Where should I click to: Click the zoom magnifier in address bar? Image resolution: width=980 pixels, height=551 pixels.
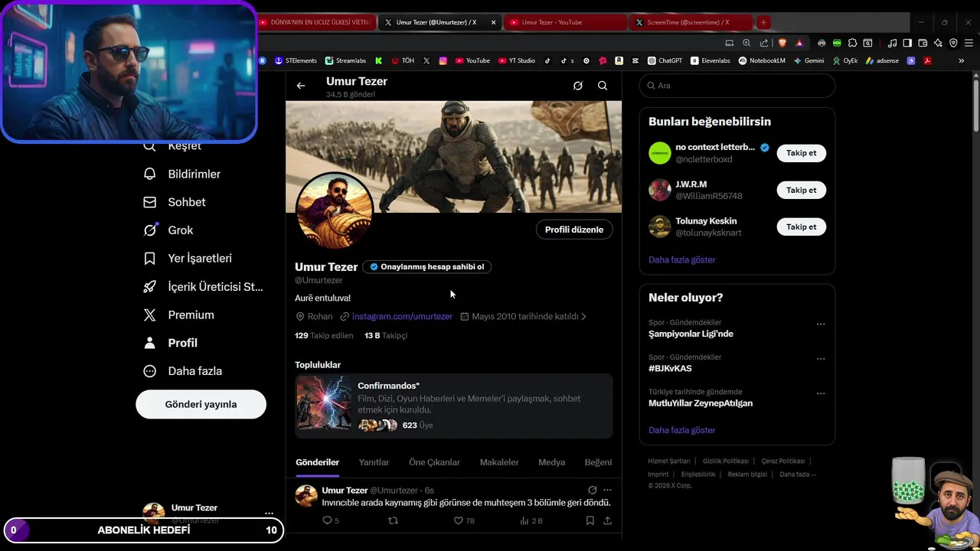coord(746,43)
